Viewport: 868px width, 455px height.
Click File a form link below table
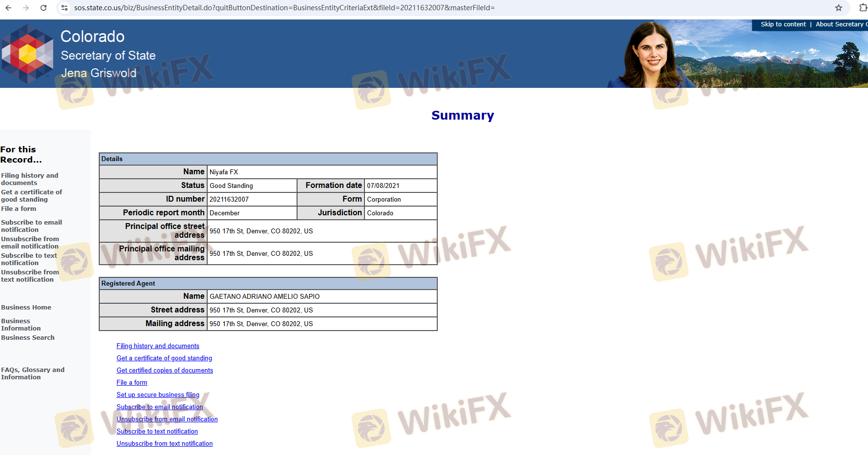(131, 383)
